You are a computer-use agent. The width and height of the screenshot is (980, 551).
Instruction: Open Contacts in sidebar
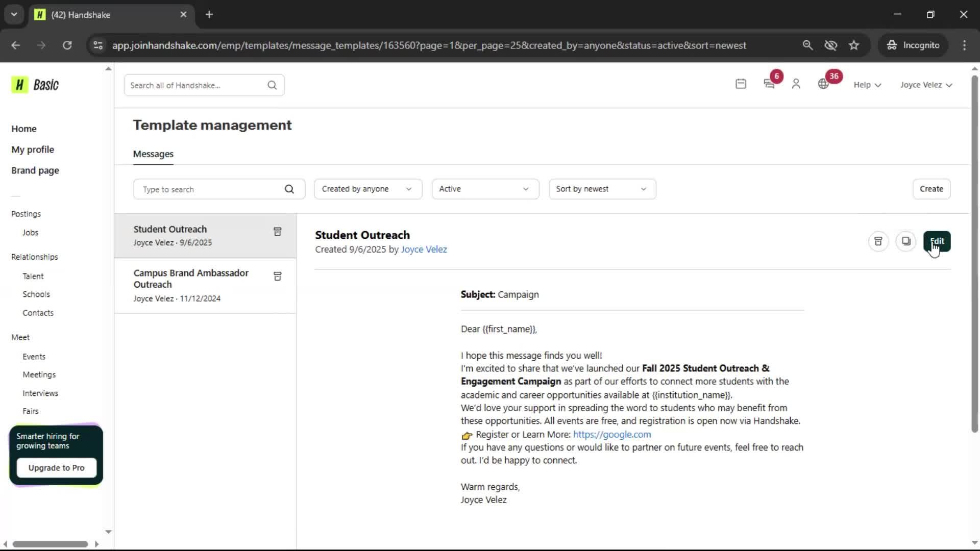(38, 313)
